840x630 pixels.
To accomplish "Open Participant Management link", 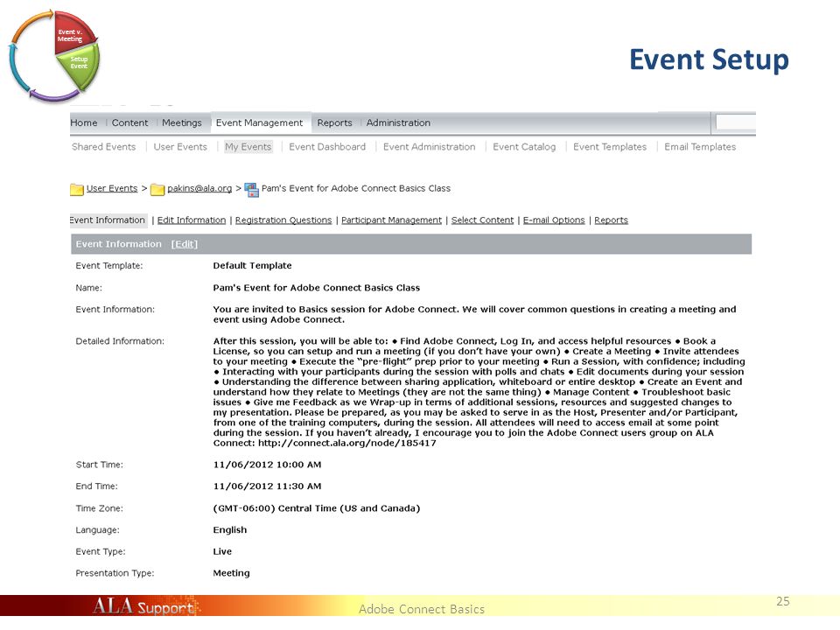I will point(391,220).
